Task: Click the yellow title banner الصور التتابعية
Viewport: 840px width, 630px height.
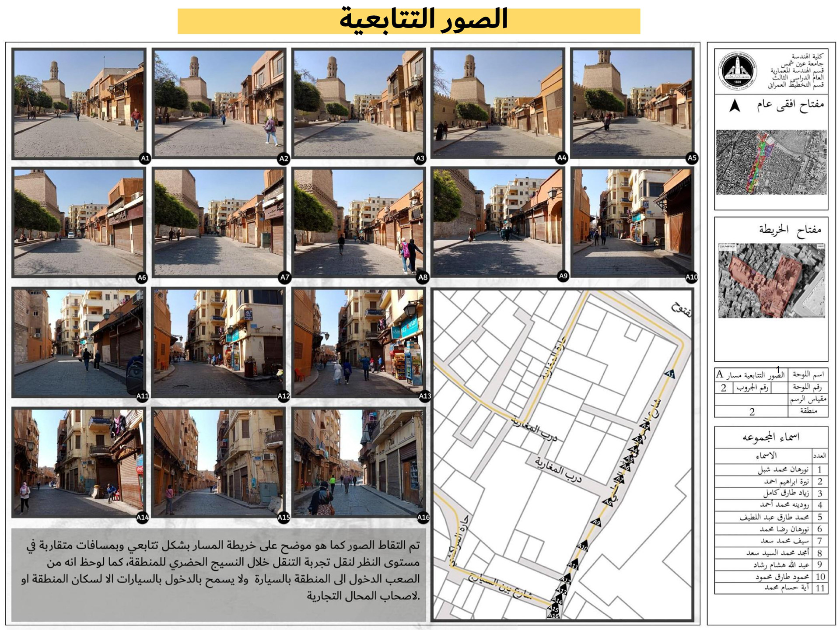Action: click(x=409, y=21)
